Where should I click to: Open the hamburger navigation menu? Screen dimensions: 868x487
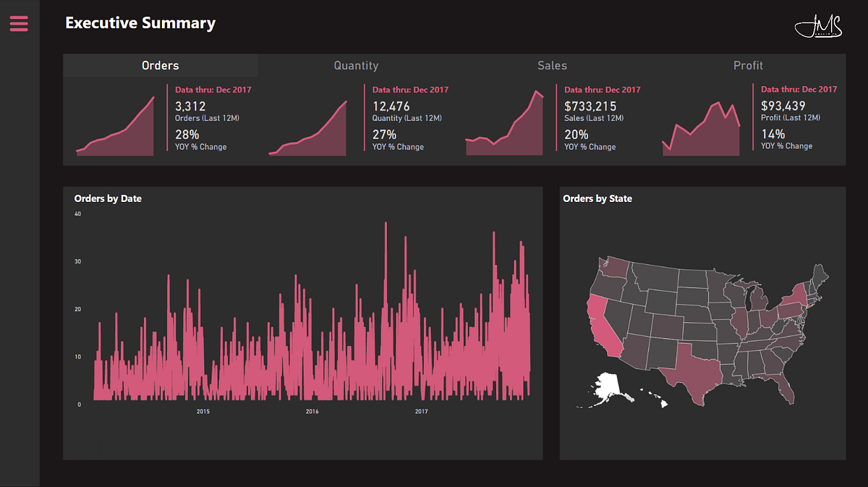coord(19,23)
